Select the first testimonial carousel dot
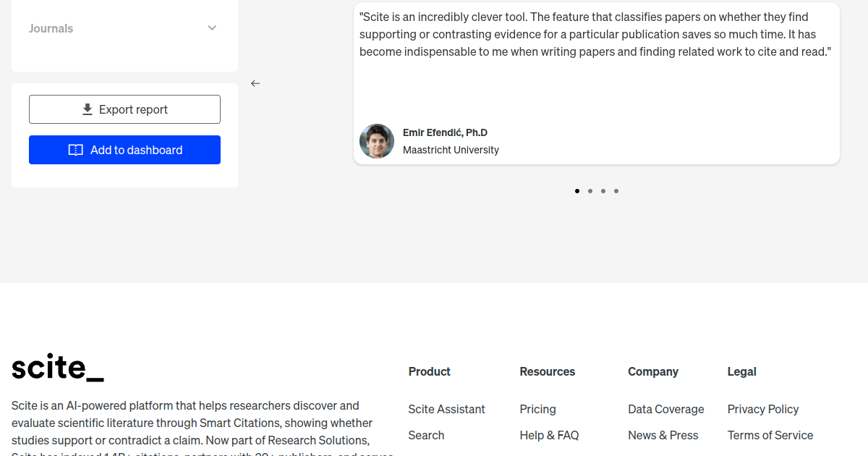 [577, 191]
